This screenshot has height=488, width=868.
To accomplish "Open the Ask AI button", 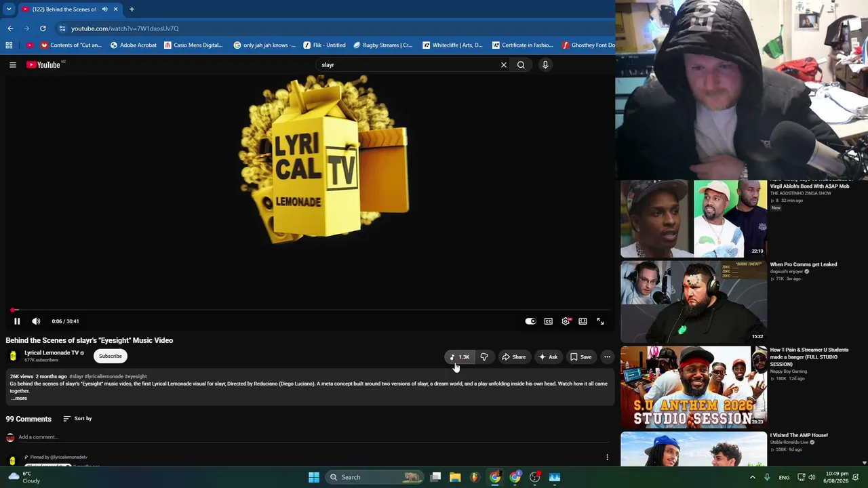I will (x=548, y=357).
